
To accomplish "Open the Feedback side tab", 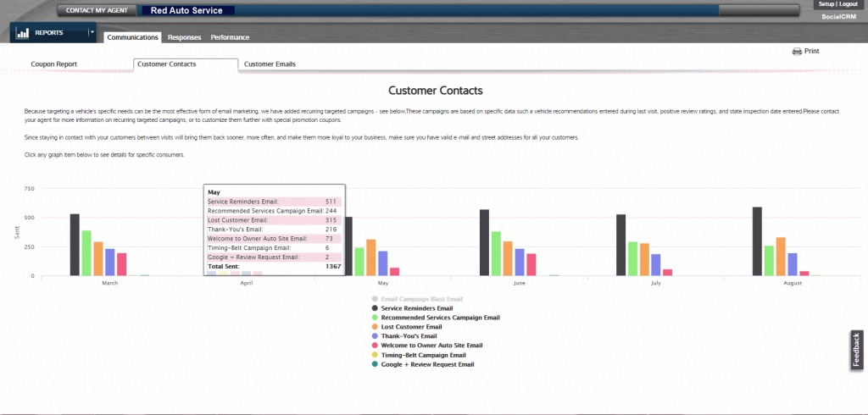I will pos(857,350).
